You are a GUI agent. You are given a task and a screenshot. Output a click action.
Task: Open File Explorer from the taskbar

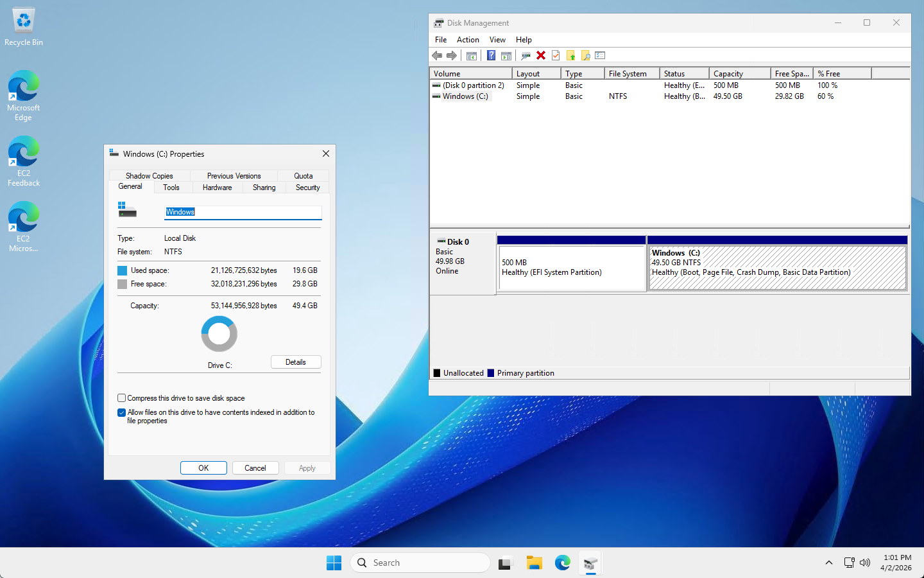(535, 563)
